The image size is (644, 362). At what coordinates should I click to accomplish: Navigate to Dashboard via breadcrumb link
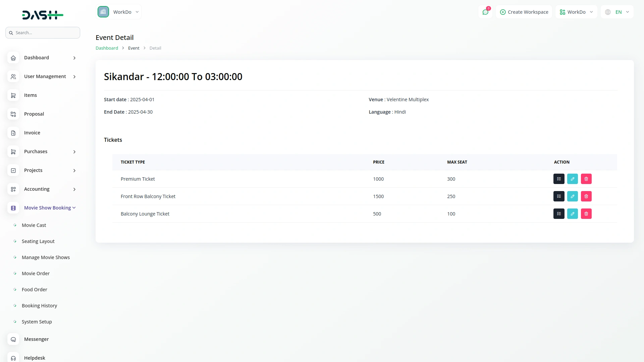(x=107, y=48)
